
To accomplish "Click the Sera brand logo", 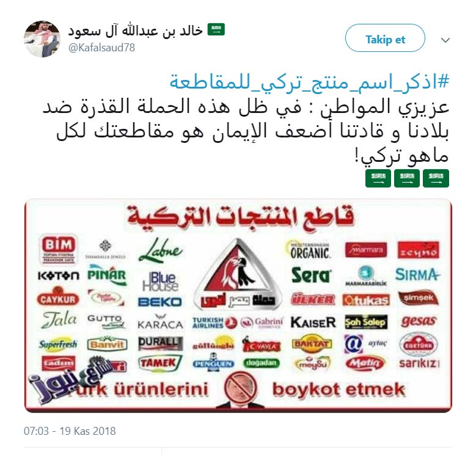I will click(310, 275).
